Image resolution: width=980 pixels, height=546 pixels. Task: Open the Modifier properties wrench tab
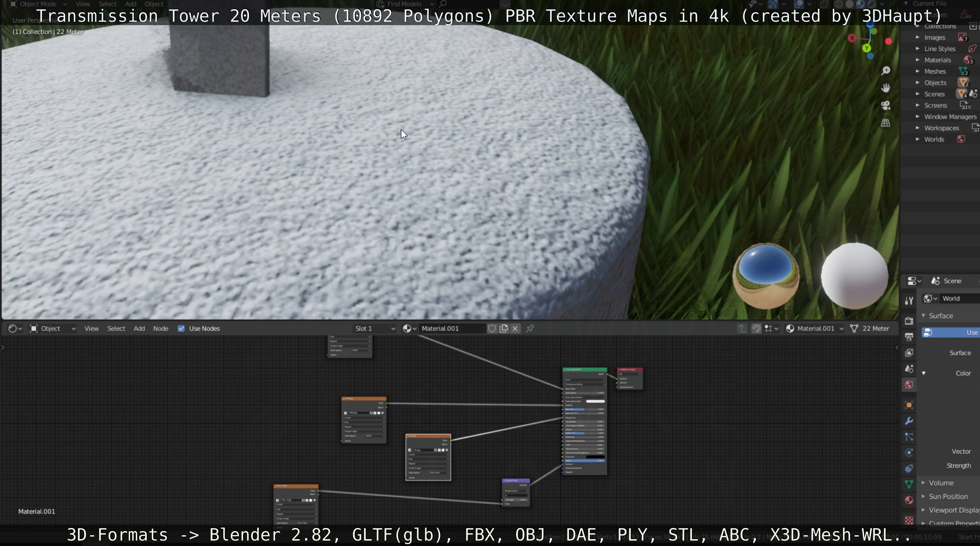pyautogui.click(x=909, y=421)
